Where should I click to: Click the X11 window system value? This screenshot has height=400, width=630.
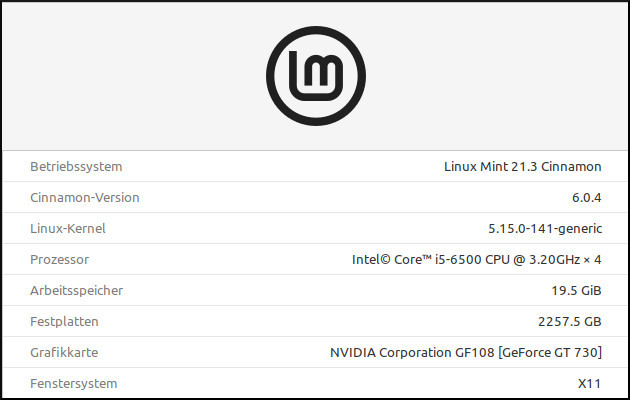[589, 383]
